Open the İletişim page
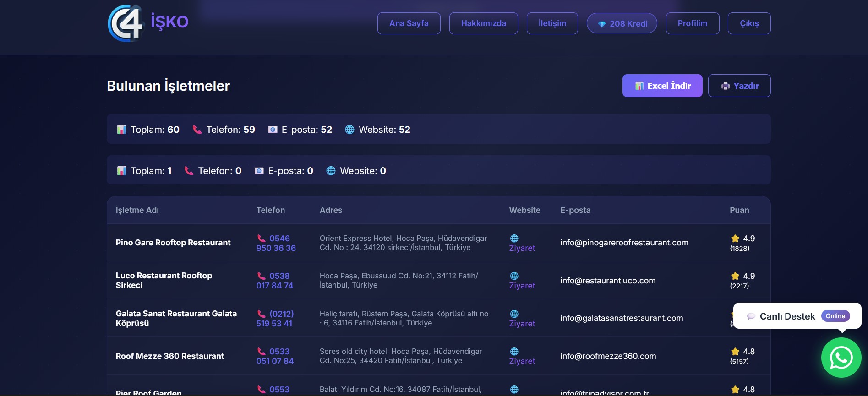This screenshot has width=868, height=396. click(552, 23)
